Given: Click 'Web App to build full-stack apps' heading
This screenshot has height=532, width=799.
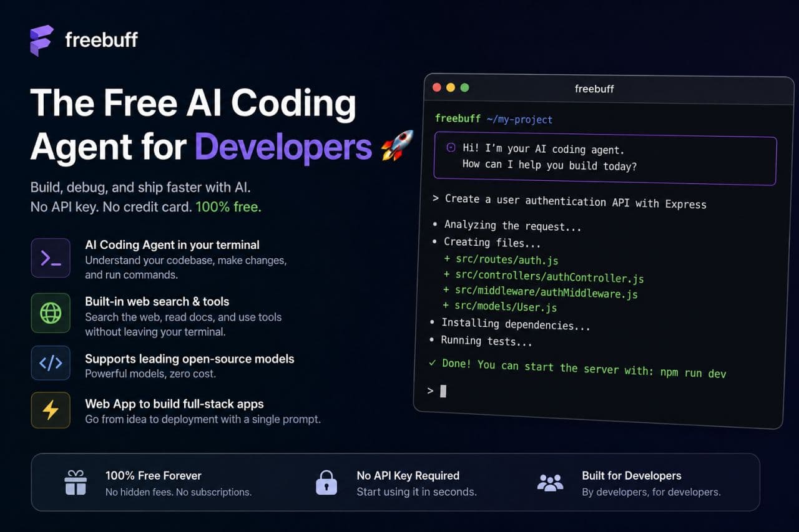Looking at the screenshot, I should click(174, 404).
